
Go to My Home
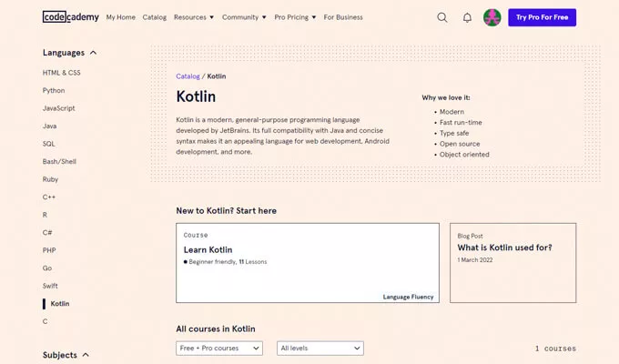[121, 17]
